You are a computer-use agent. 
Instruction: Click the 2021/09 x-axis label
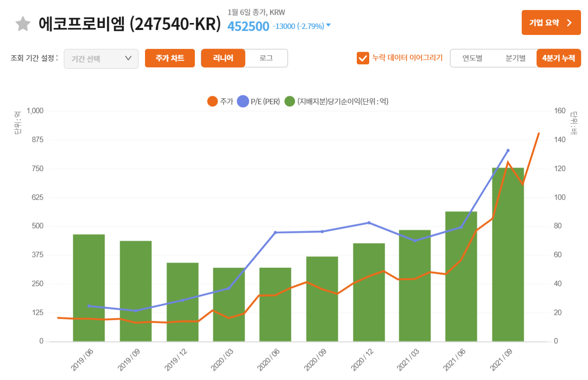[501, 360]
